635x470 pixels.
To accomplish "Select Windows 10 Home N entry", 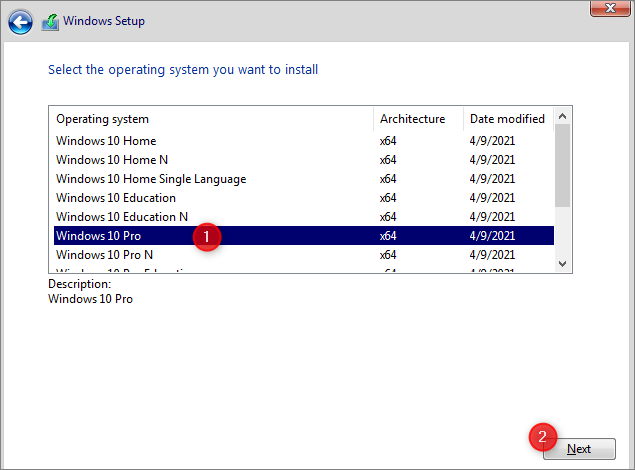I will (x=112, y=160).
